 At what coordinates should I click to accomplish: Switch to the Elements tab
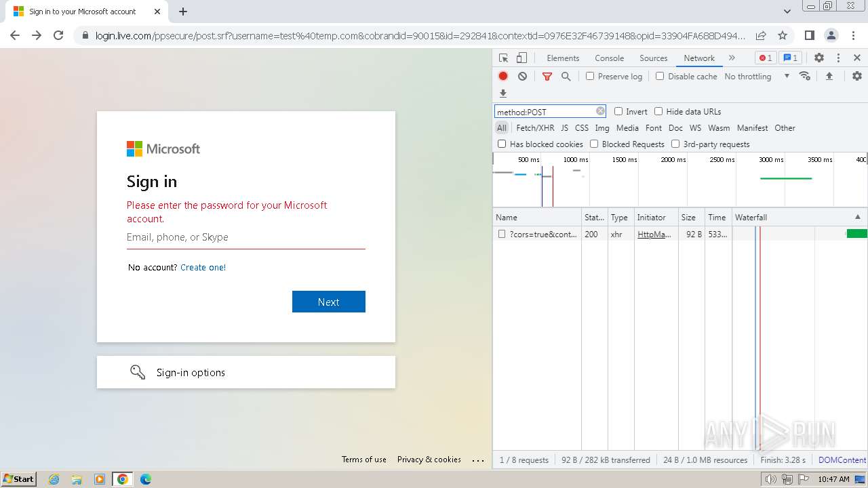(563, 58)
